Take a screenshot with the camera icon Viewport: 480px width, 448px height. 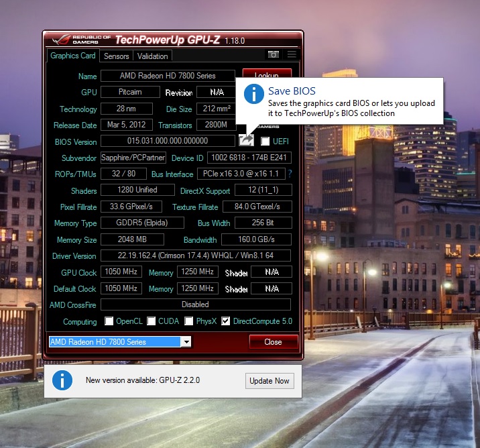tap(273, 54)
